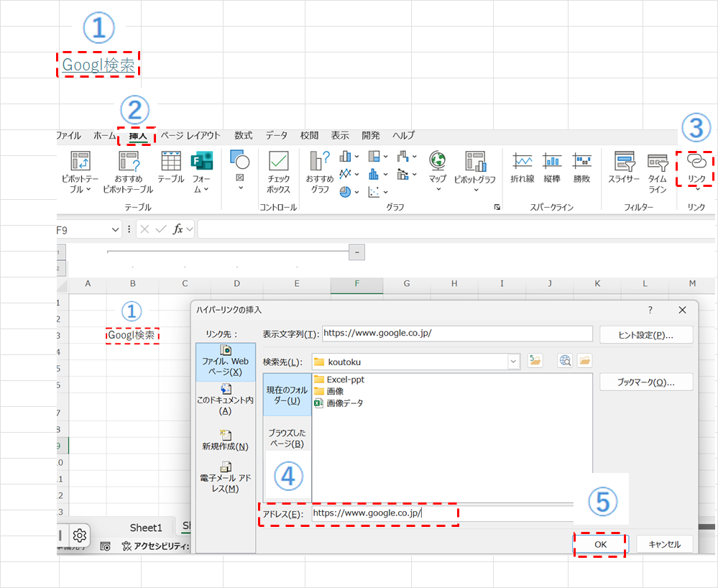
Task: Select このドキュメント内 link target option
Action: [x=226, y=400]
